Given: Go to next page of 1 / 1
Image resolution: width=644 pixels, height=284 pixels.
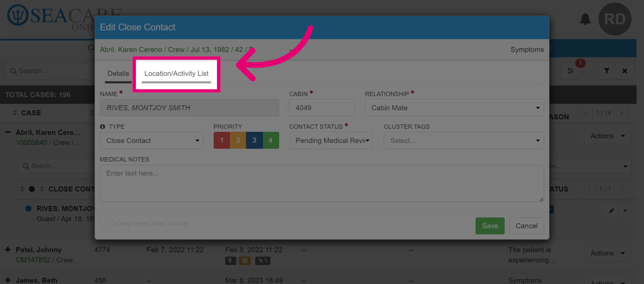Looking at the screenshot, I should coord(622,189).
